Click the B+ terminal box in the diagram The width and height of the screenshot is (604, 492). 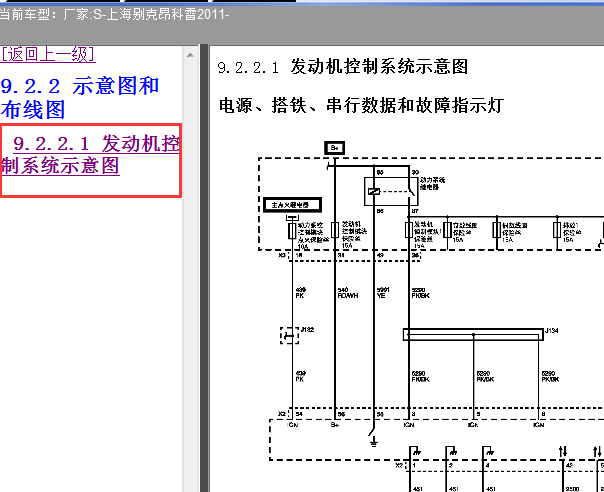334,148
